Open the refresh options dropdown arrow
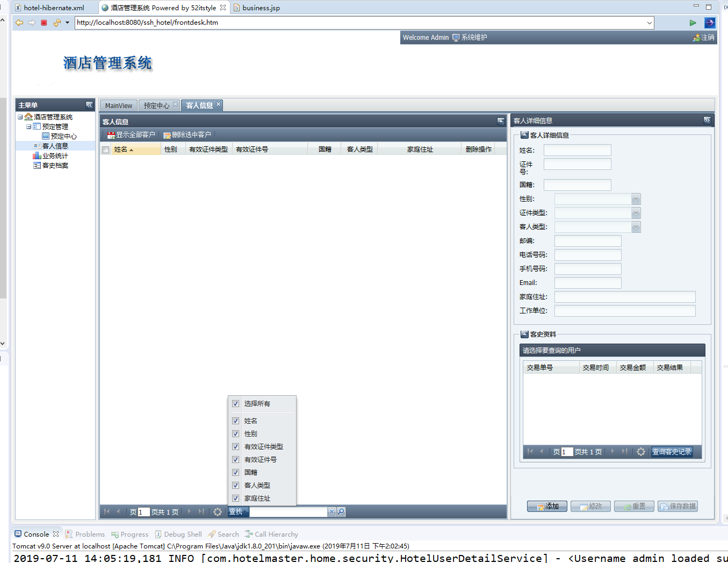 click(67, 23)
